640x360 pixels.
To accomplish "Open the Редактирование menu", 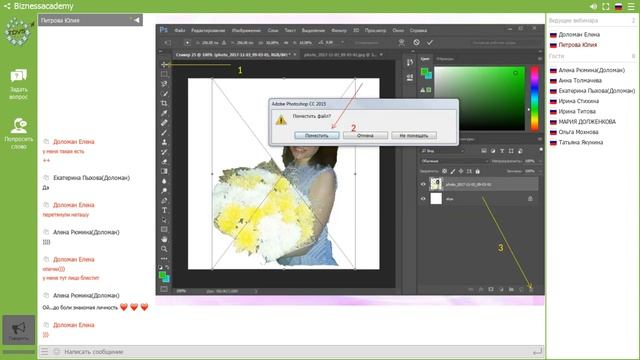I will [208, 30].
